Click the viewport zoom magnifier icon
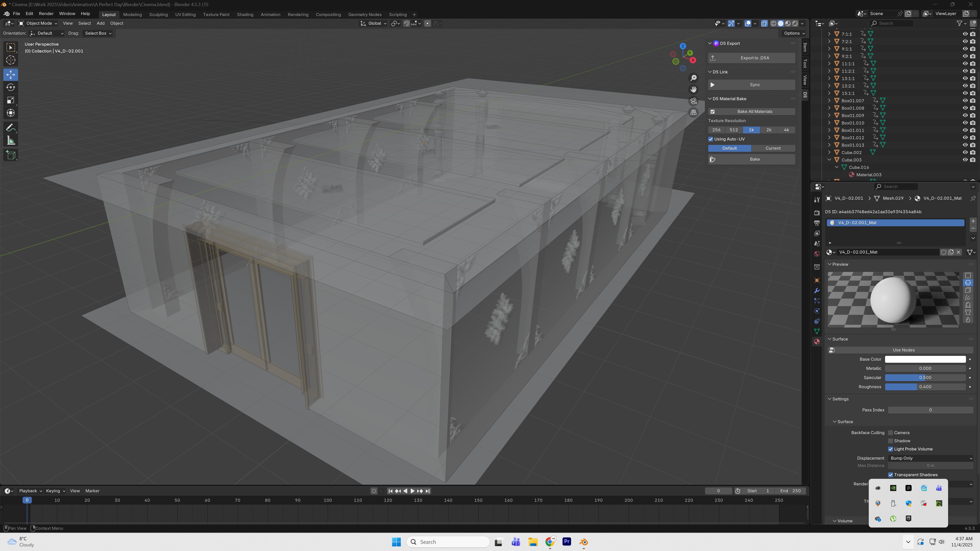 tap(694, 78)
